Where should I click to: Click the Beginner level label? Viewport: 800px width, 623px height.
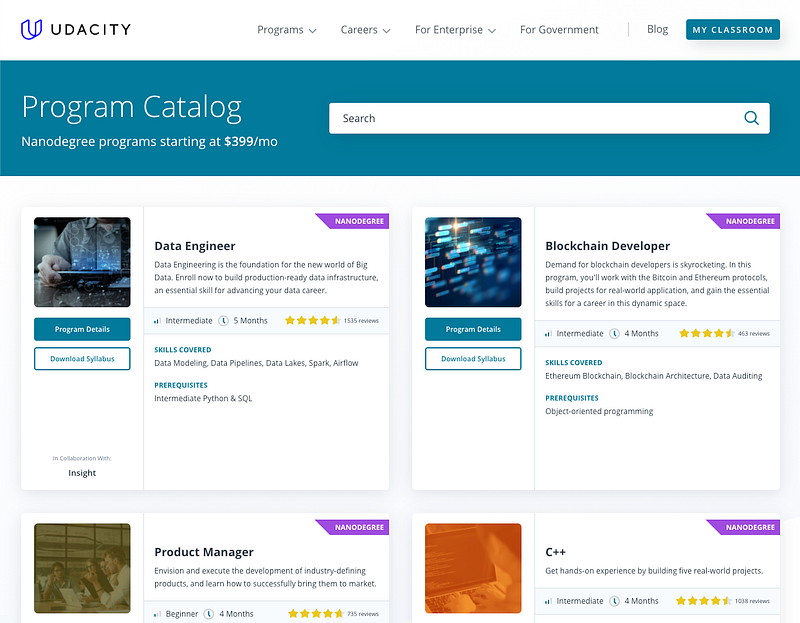(x=182, y=614)
